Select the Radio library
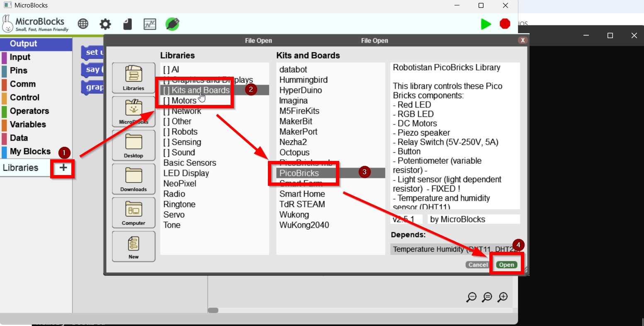The image size is (644, 326). pos(215,194)
